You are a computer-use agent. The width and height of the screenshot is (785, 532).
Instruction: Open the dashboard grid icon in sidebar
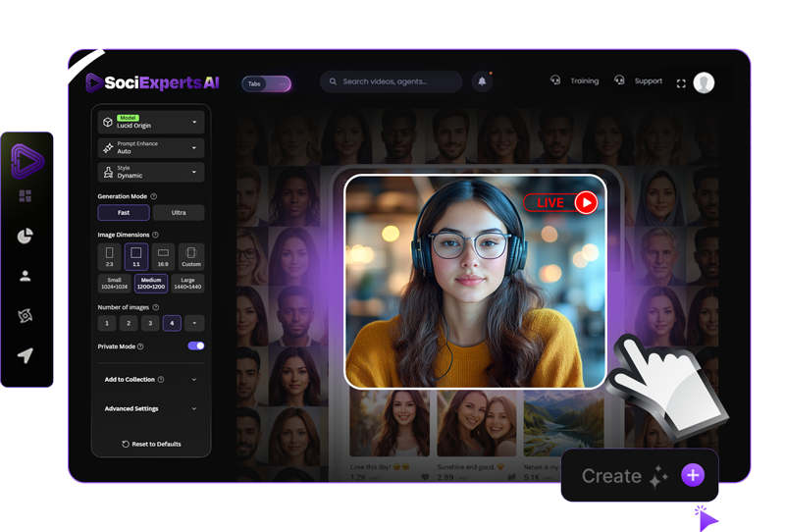[x=26, y=196]
